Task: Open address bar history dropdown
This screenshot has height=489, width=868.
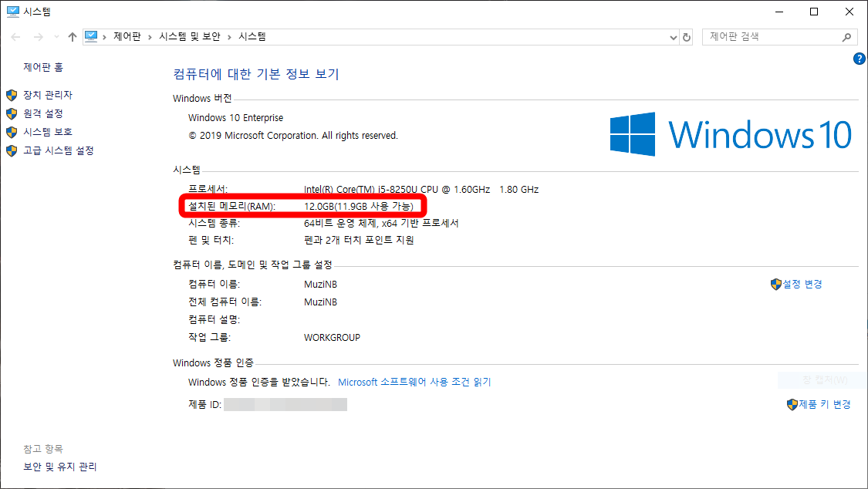Action: pyautogui.click(x=673, y=37)
